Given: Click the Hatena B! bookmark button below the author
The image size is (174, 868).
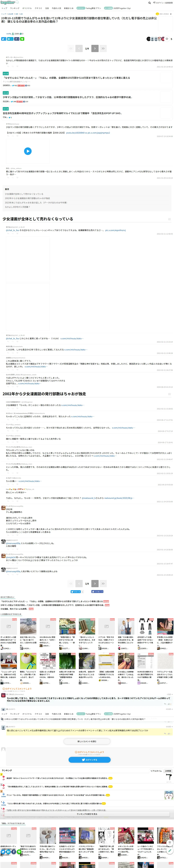Looking at the screenshot, I should pyautogui.click(x=10, y=39).
